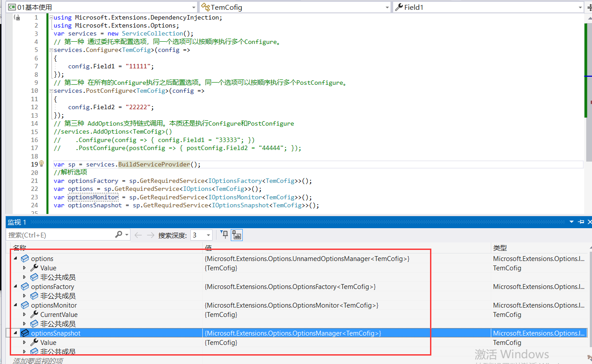Open the 01基本使用 project dropdown

point(193,8)
